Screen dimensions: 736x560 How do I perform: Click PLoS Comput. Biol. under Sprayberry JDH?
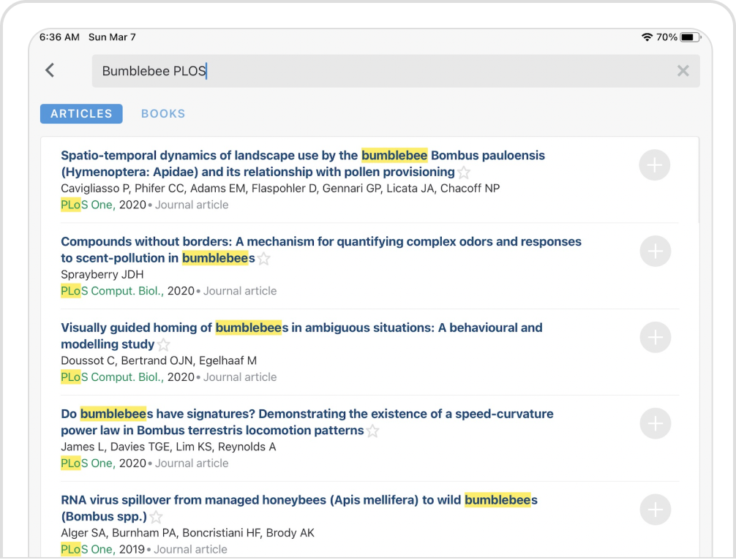[112, 291]
